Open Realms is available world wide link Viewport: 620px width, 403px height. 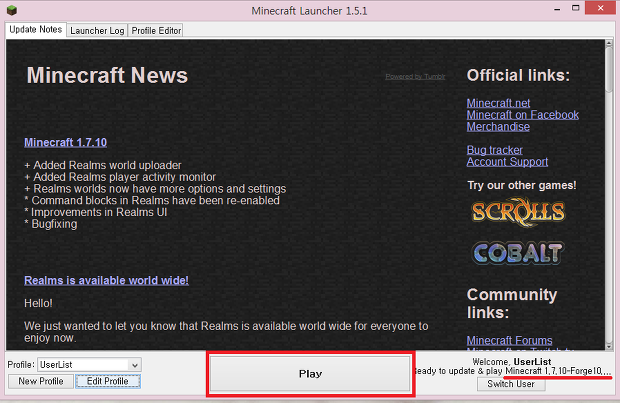tap(106, 280)
